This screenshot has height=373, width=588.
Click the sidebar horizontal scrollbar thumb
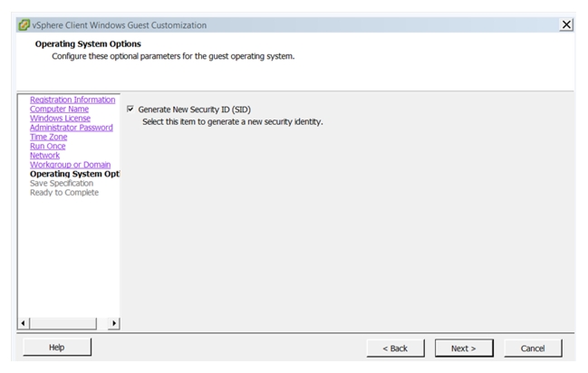pos(63,323)
